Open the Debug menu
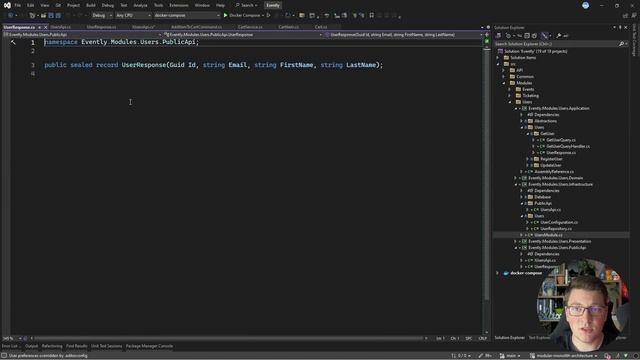The height and width of the screenshot is (360, 640). [108, 5]
